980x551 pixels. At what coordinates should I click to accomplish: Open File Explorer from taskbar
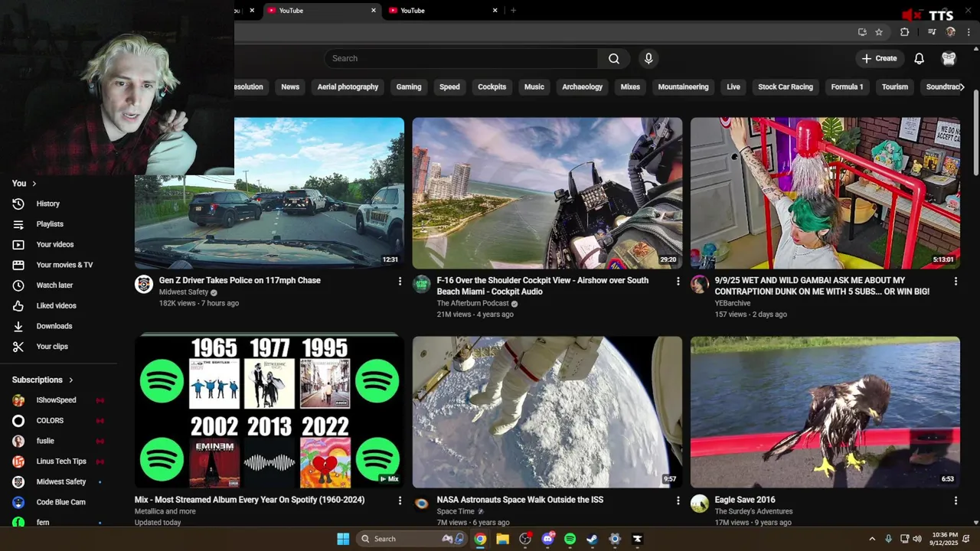[x=502, y=539]
